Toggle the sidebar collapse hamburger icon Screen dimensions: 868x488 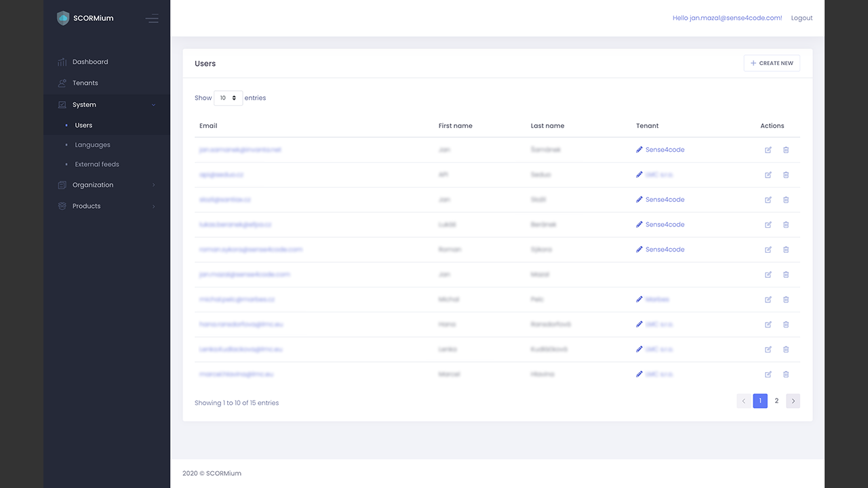pos(152,19)
